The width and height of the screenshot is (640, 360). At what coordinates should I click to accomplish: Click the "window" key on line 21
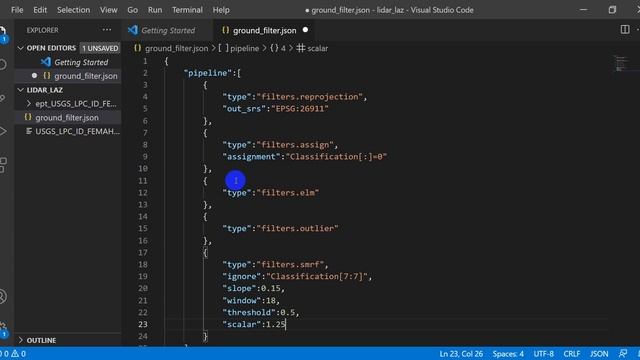(x=241, y=300)
